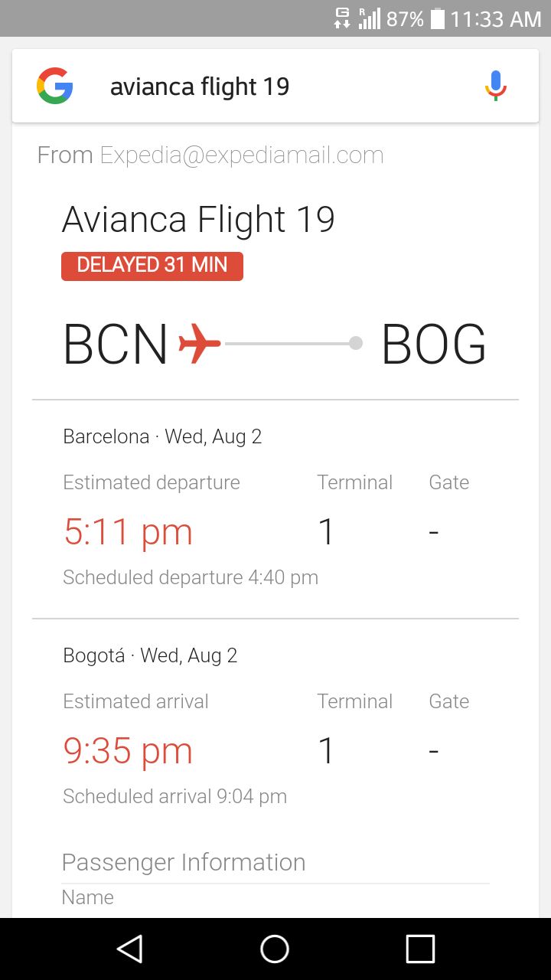Tap BCN departure airport code
551x980 pixels.
(116, 345)
